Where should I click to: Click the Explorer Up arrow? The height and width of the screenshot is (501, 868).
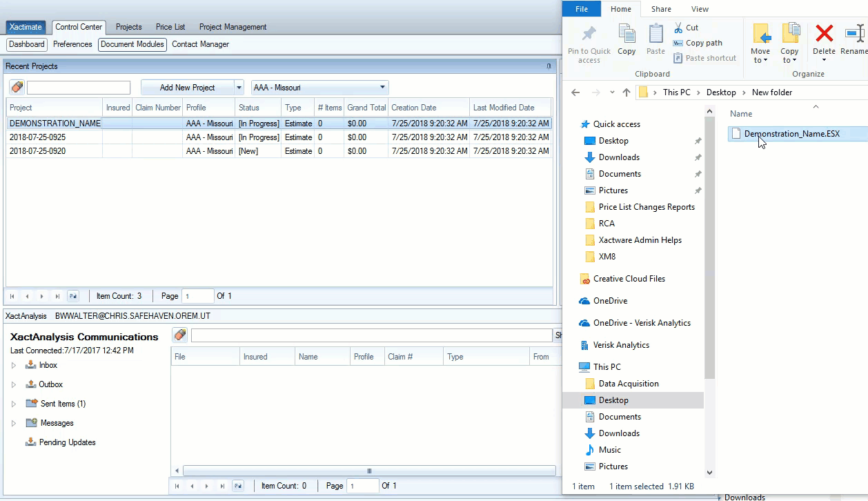click(627, 92)
